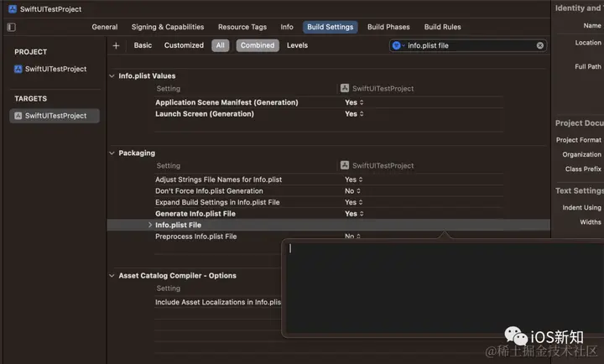Select Generate Info.plist File setting

[x=195, y=214]
